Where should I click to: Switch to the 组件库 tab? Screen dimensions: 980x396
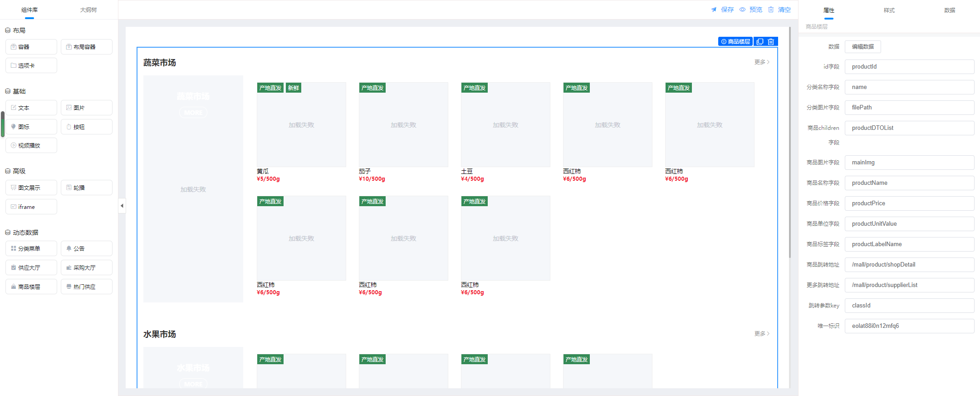pos(29,10)
